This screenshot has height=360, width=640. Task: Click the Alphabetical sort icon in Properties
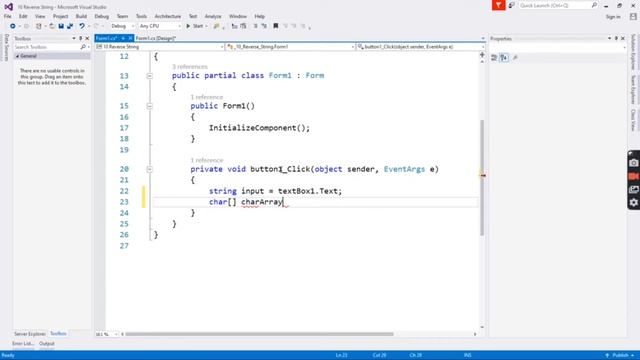[x=504, y=58]
